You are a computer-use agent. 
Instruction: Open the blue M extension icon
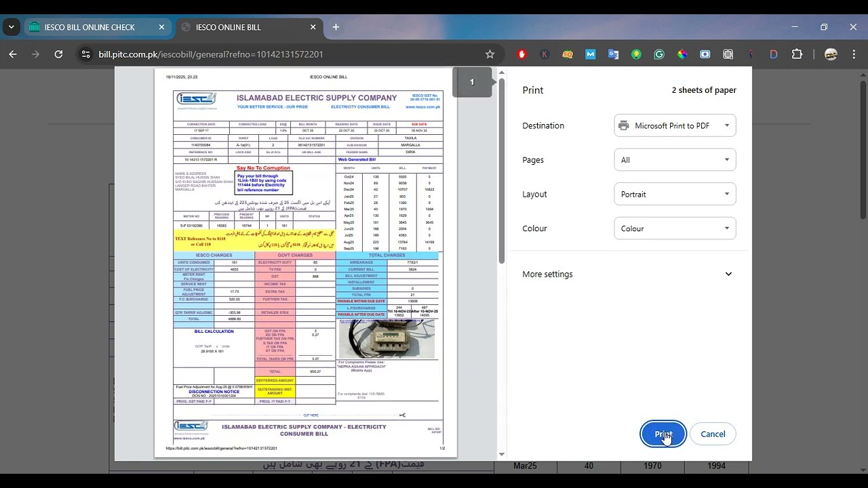[x=591, y=54]
